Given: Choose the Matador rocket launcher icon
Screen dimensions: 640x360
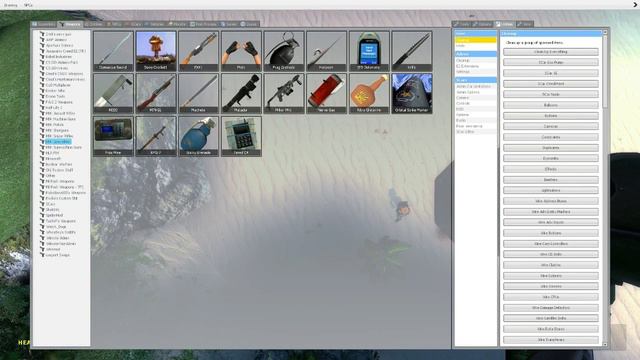Looking at the screenshot, I should click(x=241, y=93).
